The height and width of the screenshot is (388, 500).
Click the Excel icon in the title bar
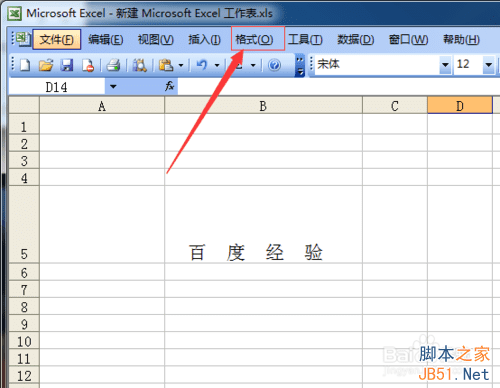coord(15,13)
